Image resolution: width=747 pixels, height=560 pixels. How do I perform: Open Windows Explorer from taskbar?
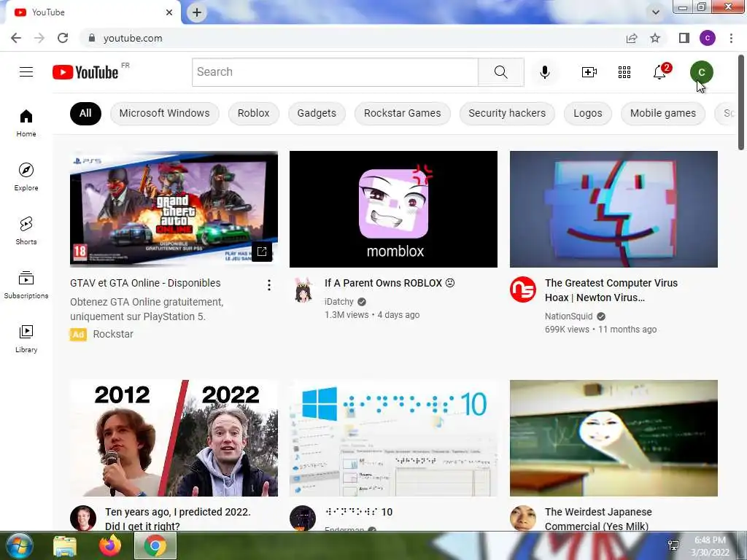coord(65,546)
